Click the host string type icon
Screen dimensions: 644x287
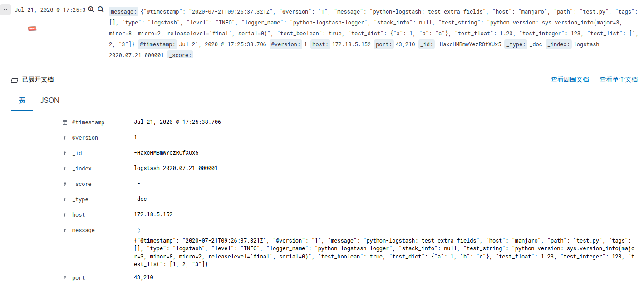click(x=65, y=215)
